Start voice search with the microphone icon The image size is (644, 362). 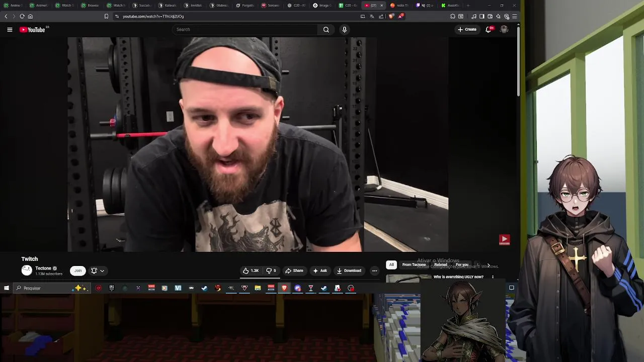(x=345, y=30)
